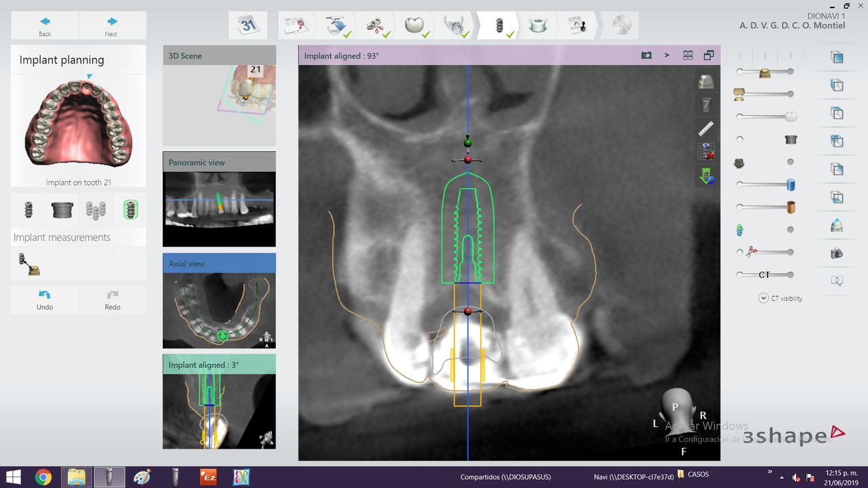
Task: Click the camera screenshot icon in right sidebar
Action: point(837,253)
